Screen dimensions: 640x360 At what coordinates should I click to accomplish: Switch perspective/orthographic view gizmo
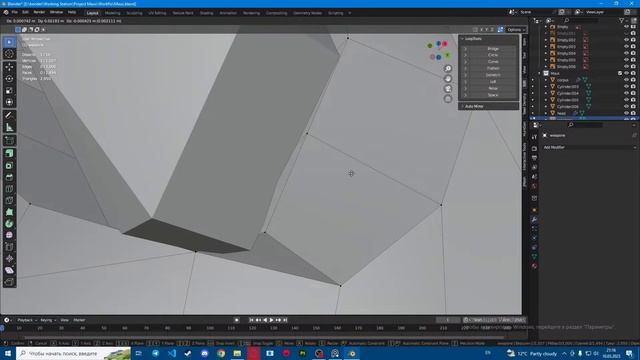tap(448, 98)
